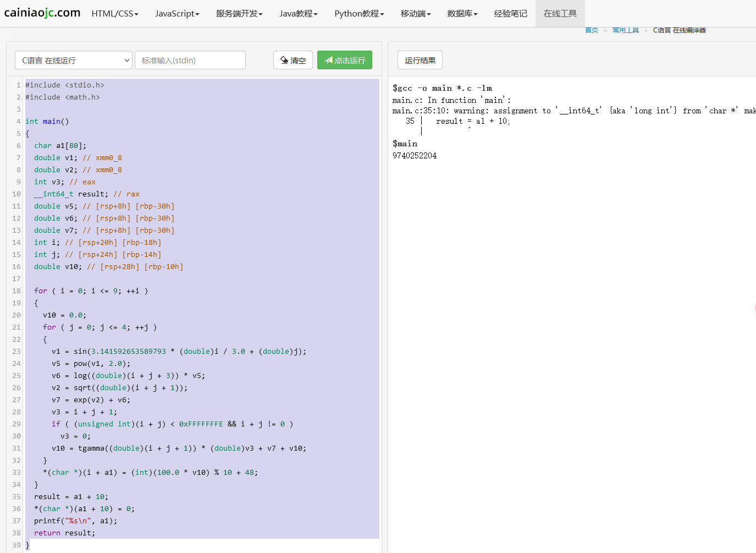This screenshot has height=553, width=756.
Task: Click the '#include <stdio.h>' line
Action: click(x=65, y=85)
